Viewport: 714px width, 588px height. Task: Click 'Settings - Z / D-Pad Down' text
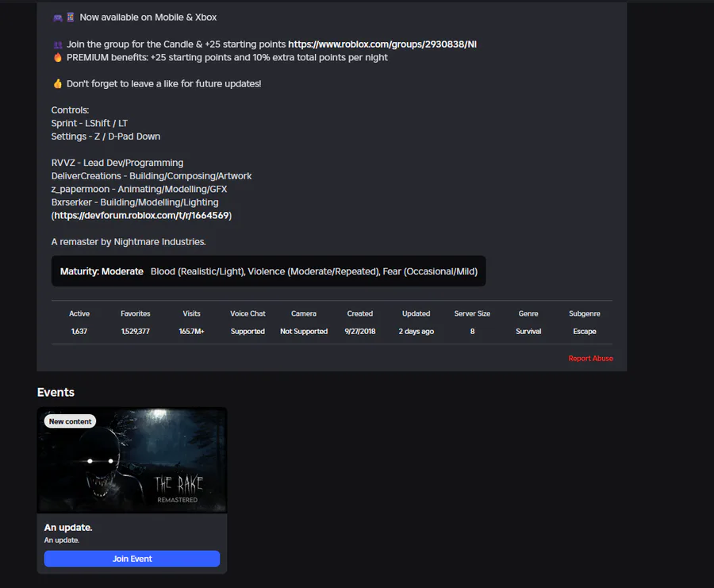pyautogui.click(x=106, y=136)
